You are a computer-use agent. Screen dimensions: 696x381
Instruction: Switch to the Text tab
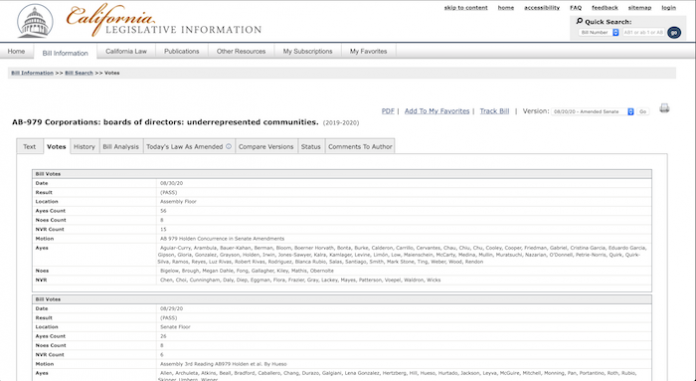click(30, 147)
